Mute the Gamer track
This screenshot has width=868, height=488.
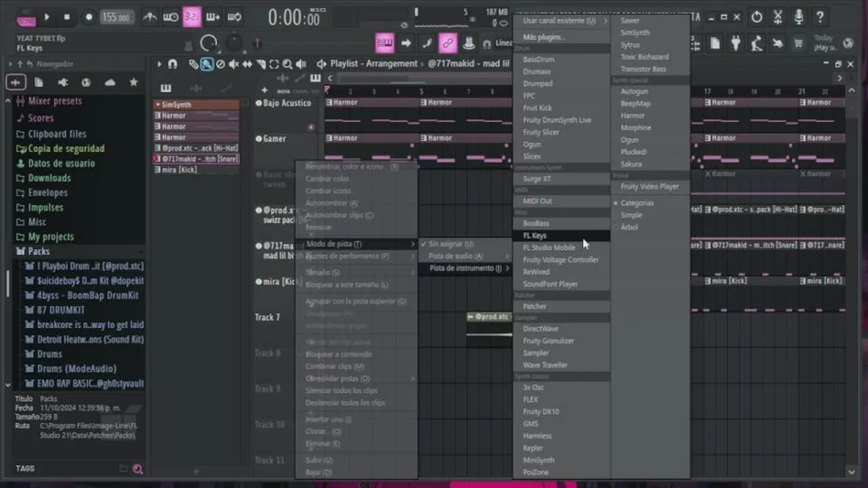[258, 139]
